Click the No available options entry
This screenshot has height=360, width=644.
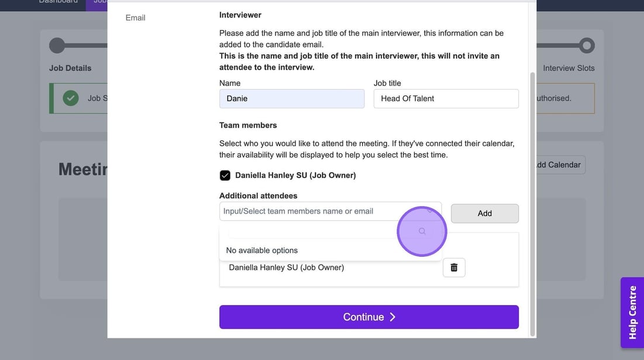[x=262, y=251]
